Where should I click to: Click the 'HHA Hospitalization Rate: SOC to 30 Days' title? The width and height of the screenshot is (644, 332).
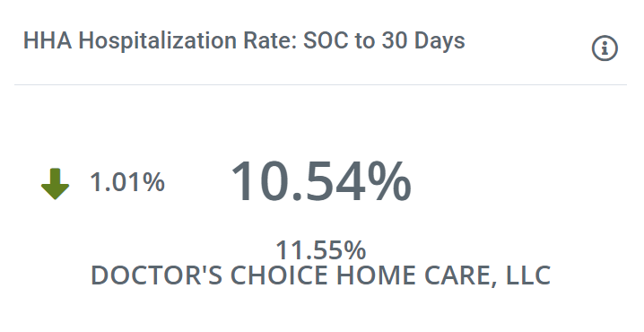point(244,41)
